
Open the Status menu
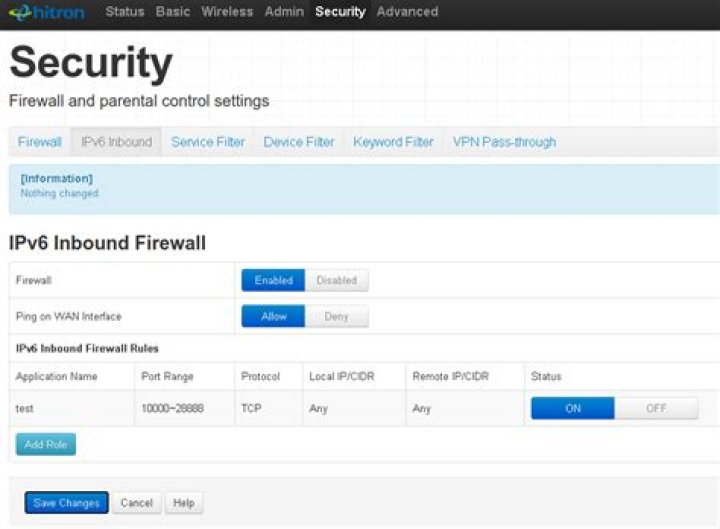point(125,11)
